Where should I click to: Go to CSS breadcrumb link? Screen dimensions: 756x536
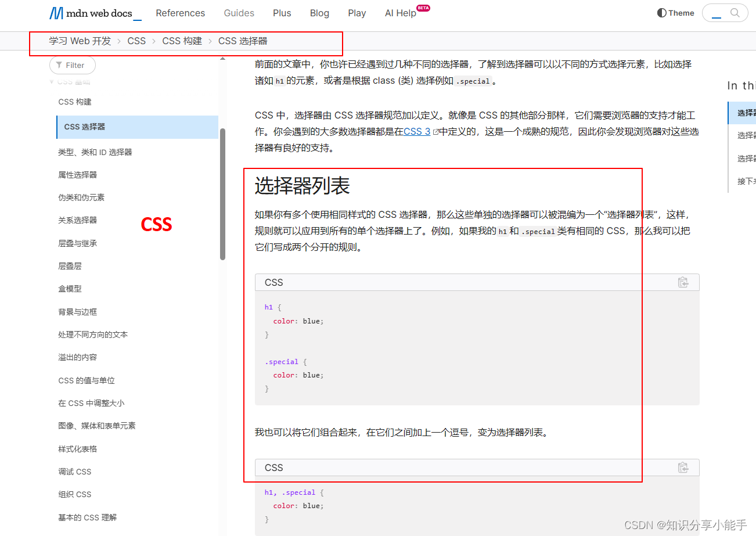click(x=136, y=41)
